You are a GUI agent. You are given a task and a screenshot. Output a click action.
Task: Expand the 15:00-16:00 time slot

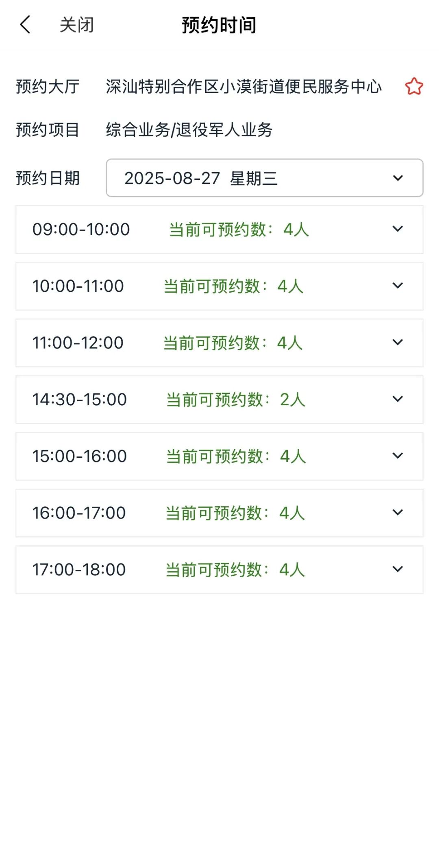tap(219, 456)
